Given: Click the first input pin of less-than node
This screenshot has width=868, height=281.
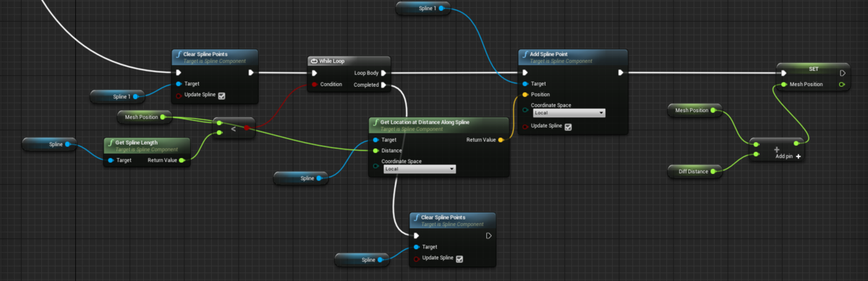Looking at the screenshot, I should [x=220, y=124].
